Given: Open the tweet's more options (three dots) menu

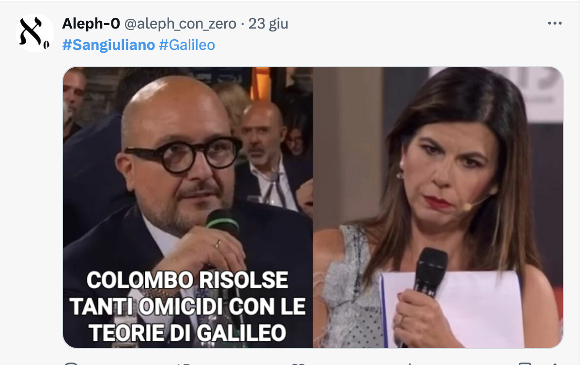Looking at the screenshot, I should [x=555, y=23].
